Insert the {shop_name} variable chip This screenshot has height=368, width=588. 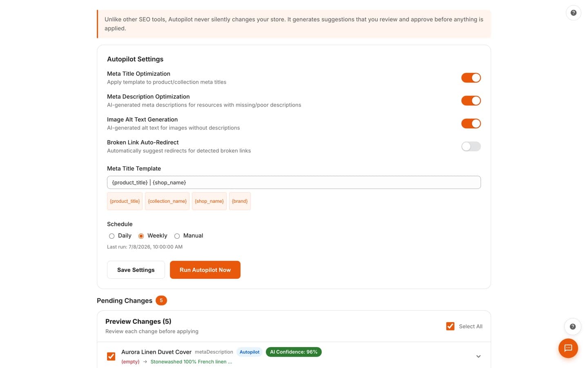pyautogui.click(x=209, y=201)
